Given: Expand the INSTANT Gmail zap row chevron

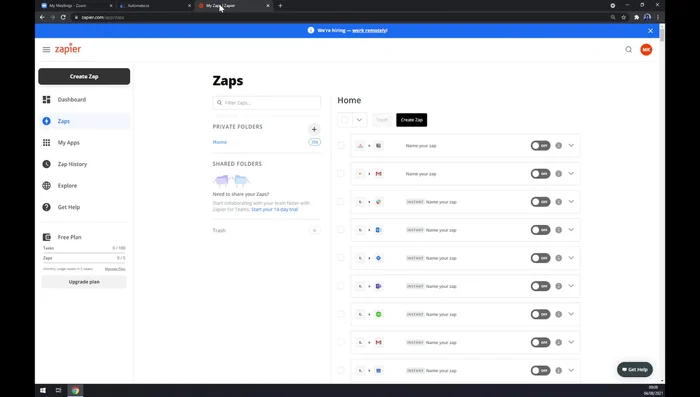Looking at the screenshot, I should 571,343.
